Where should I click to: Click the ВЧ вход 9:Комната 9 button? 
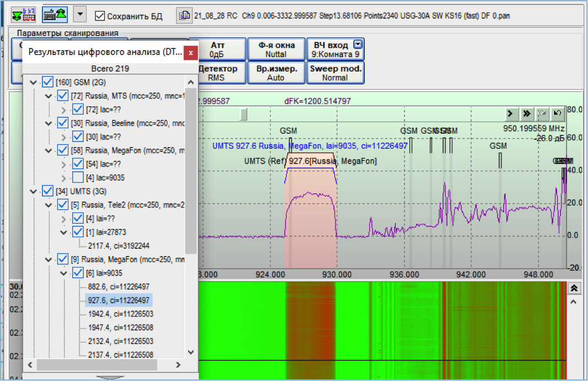335,49
